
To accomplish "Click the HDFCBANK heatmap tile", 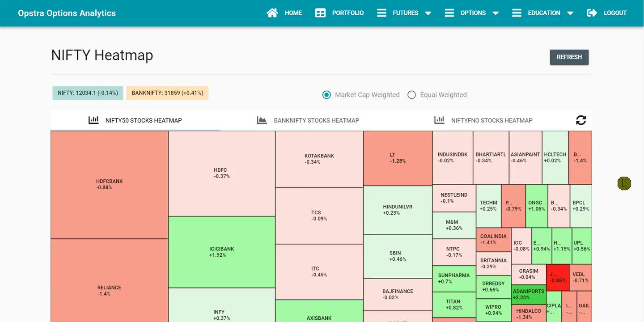I will (110, 185).
